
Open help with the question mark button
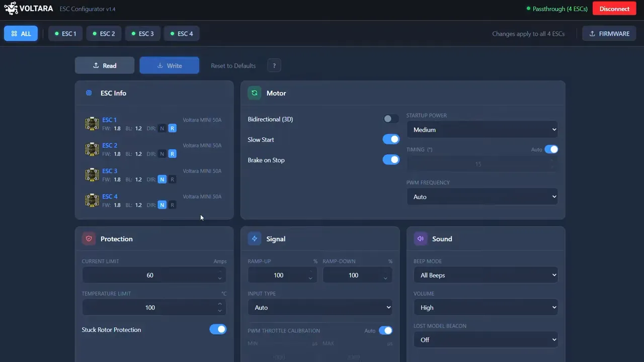pyautogui.click(x=274, y=65)
